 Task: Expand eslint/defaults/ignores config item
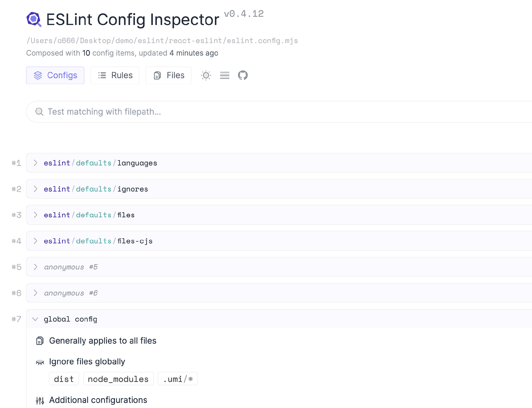[279, 189]
